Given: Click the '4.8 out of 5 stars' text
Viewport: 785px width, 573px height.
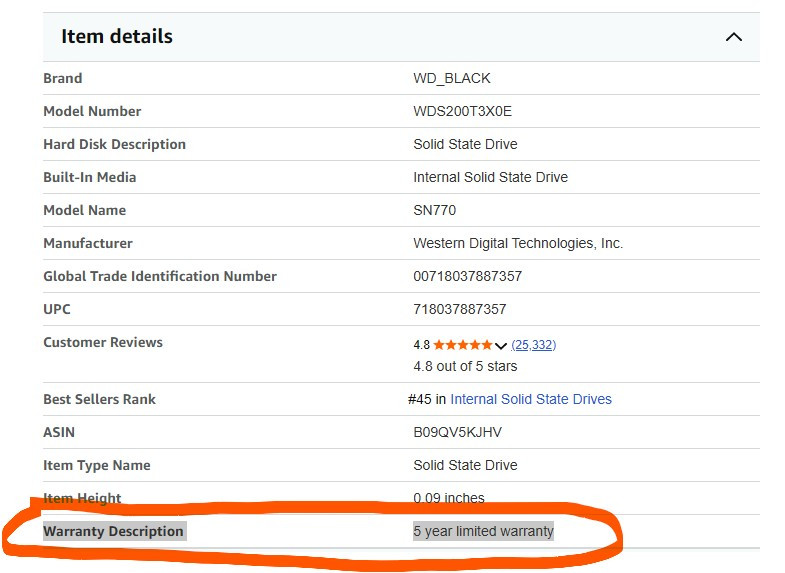Looking at the screenshot, I should (465, 366).
